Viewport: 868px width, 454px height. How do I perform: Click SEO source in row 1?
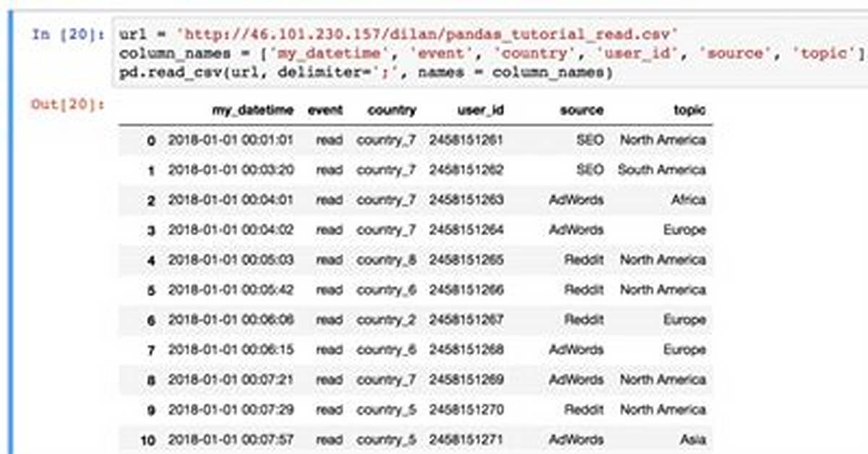click(590, 170)
